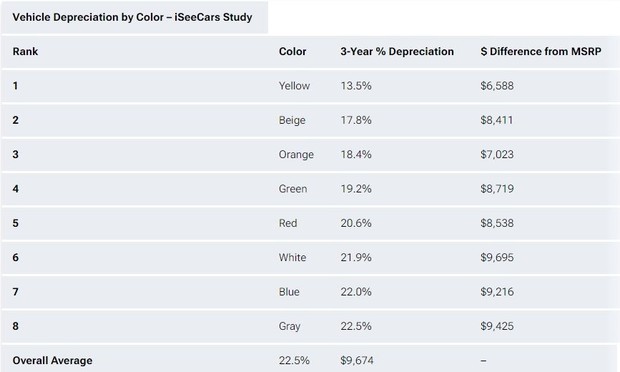Screen dimensions: 620x372
Task: Select the White color cell
Action: point(292,257)
